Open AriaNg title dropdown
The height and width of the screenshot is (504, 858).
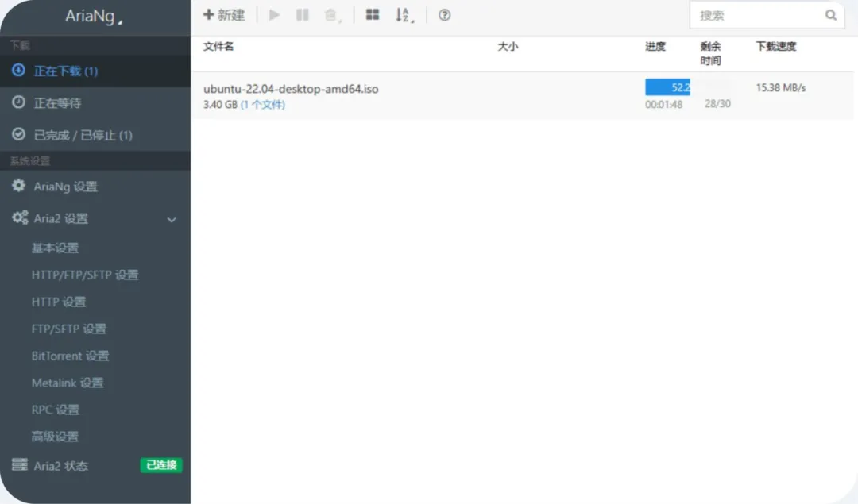[94, 17]
